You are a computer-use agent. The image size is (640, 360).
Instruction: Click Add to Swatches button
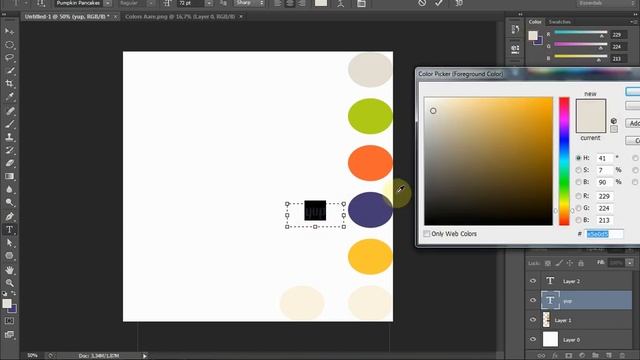pyautogui.click(x=633, y=123)
